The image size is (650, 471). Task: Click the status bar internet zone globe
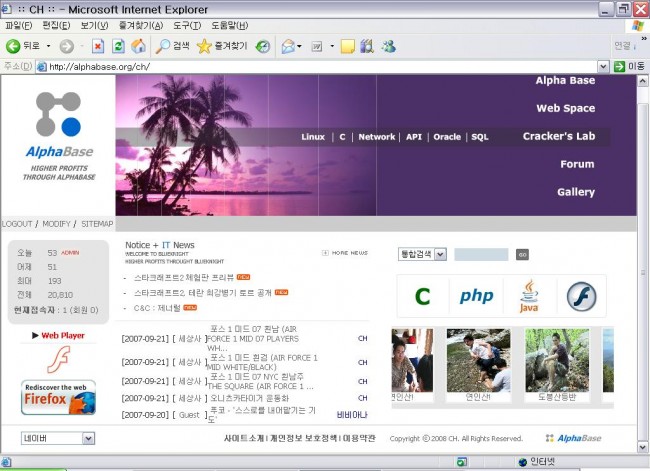pyautogui.click(x=523, y=462)
